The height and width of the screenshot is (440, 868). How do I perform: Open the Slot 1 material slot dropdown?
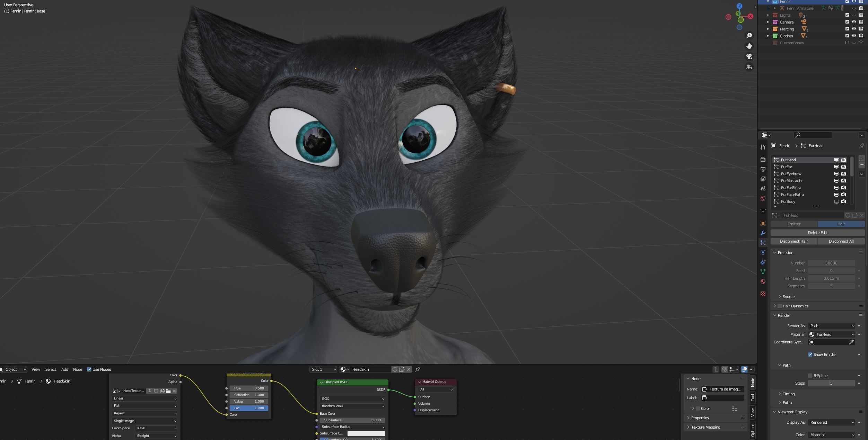pos(323,369)
